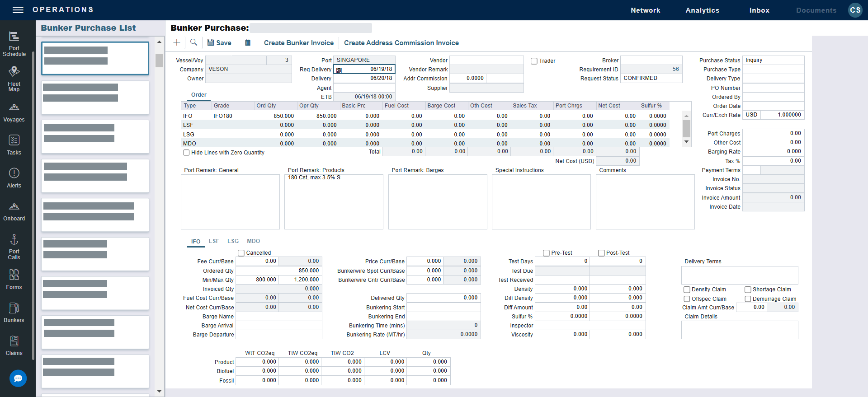The height and width of the screenshot is (397, 868).
Task: Open the chat bubble assistant
Action: click(x=18, y=378)
